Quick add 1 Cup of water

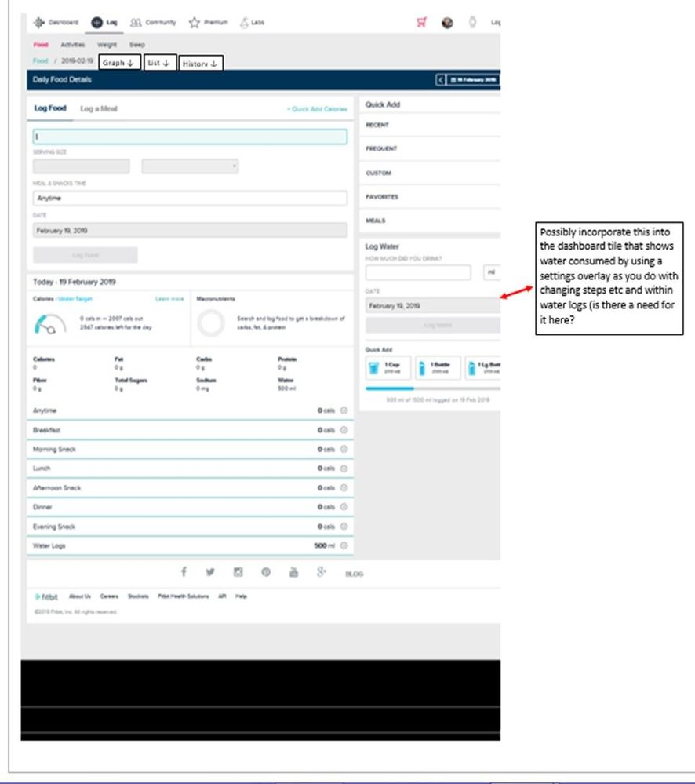pyautogui.click(x=387, y=367)
